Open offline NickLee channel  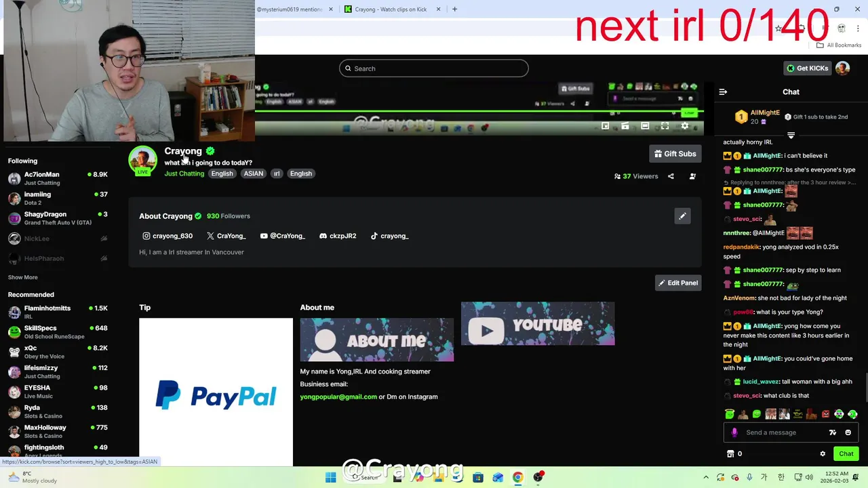click(58, 239)
